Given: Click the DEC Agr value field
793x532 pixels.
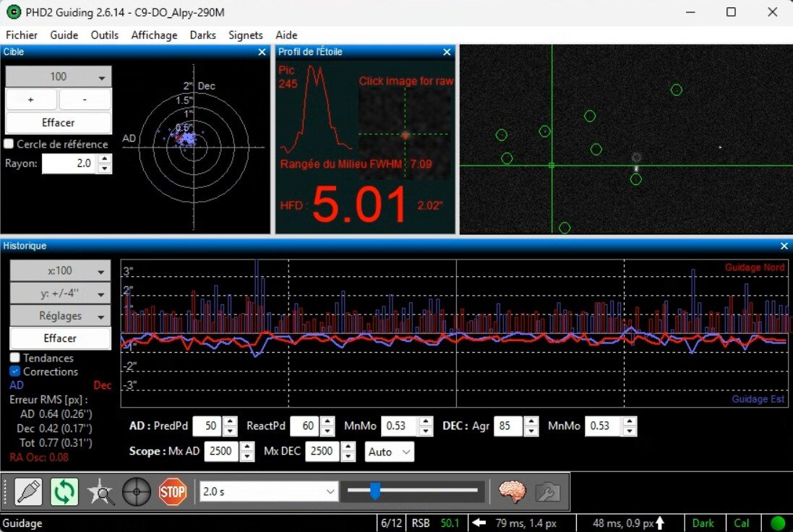Looking at the screenshot, I should (510, 426).
